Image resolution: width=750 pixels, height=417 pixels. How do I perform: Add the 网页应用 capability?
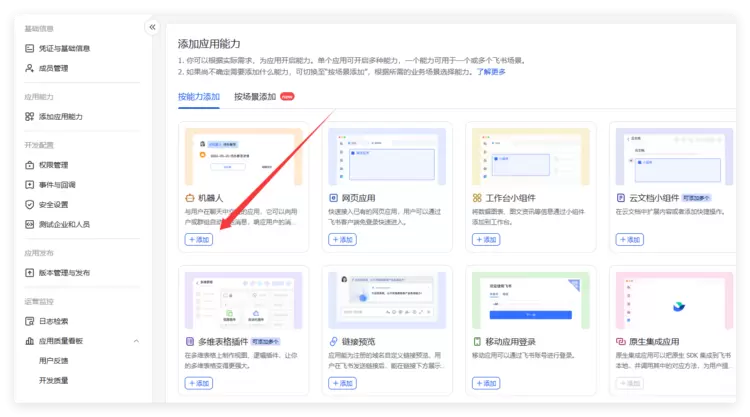(x=342, y=240)
